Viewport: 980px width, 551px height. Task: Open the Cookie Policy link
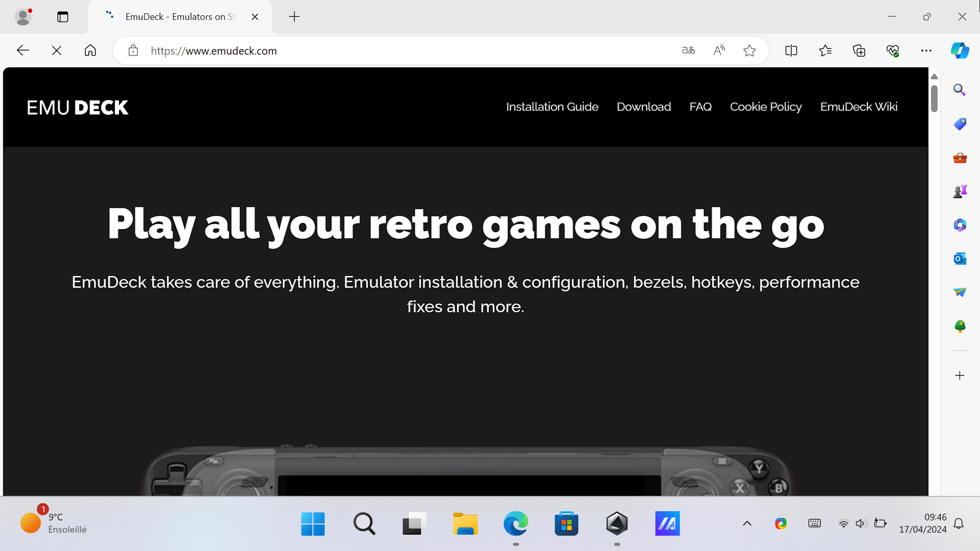(x=766, y=107)
